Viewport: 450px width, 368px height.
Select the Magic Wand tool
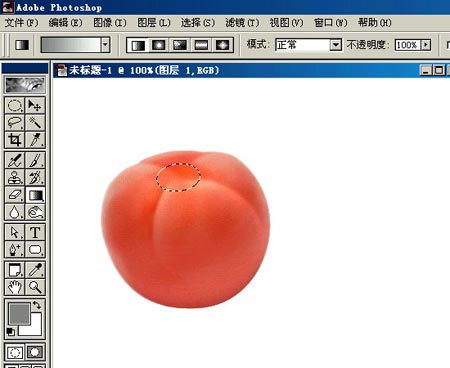(35, 123)
